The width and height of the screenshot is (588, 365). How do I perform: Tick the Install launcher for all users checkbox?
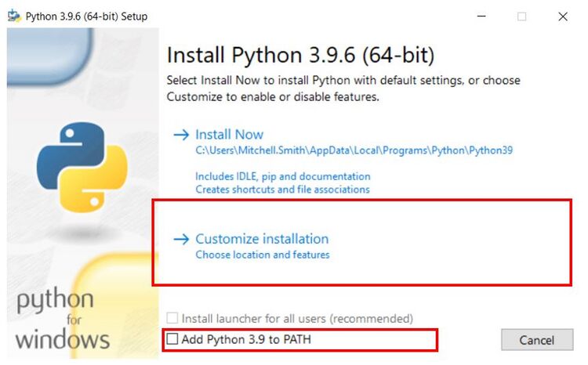(x=172, y=319)
